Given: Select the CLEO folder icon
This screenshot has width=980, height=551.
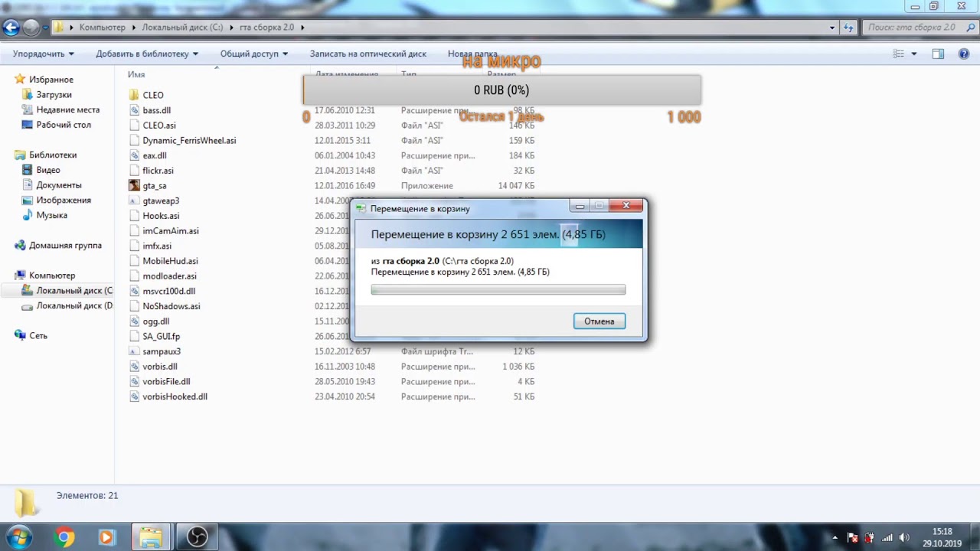Looking at the screenshot, I should tap(135, 95).
